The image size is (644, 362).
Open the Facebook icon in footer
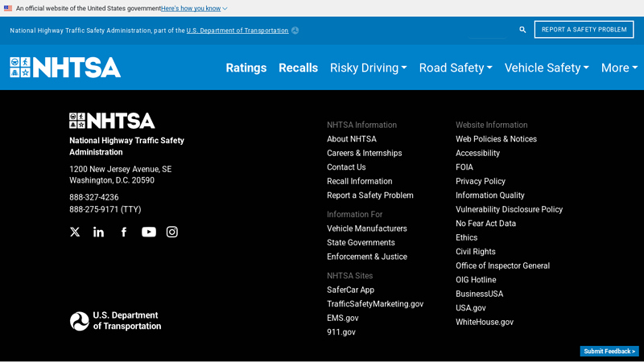124,232
